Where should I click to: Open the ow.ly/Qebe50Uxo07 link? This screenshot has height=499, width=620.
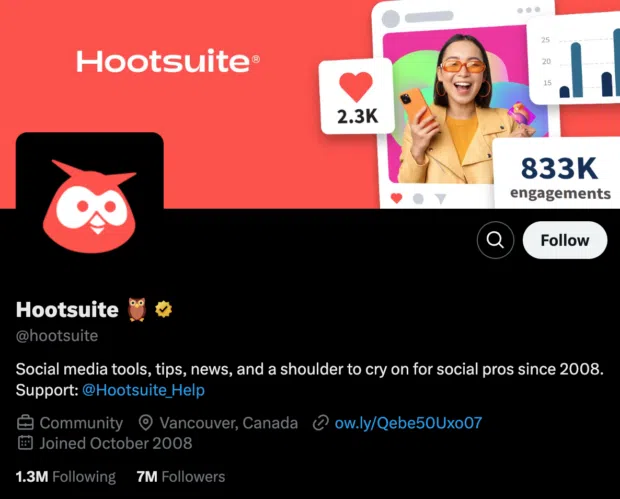tap(408, 423)
